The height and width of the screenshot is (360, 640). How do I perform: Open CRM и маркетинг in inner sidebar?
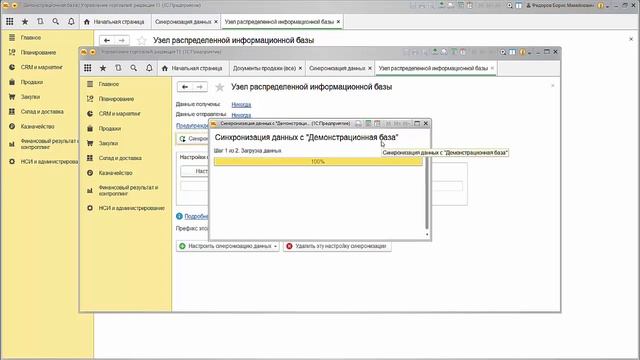coord(119,113)
